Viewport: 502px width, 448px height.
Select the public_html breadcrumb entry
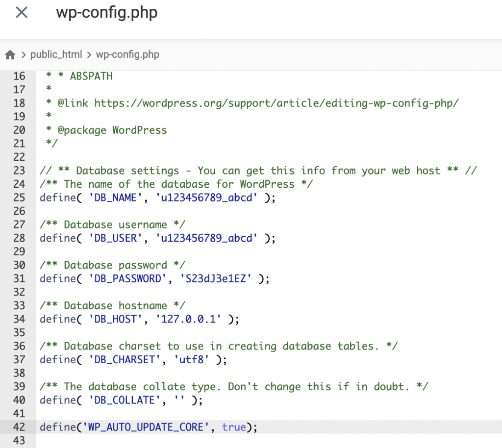click(x=56, y=54)
